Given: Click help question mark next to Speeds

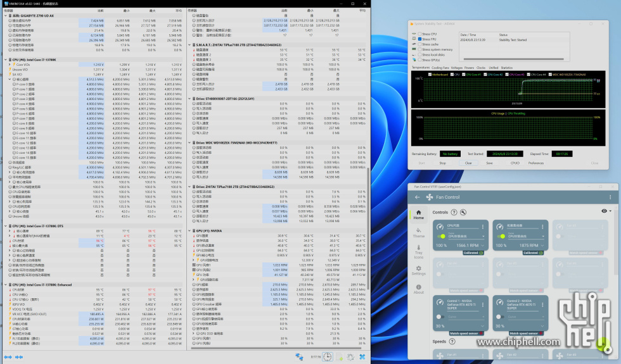Looking at the screenshot, I should (452, 341).
